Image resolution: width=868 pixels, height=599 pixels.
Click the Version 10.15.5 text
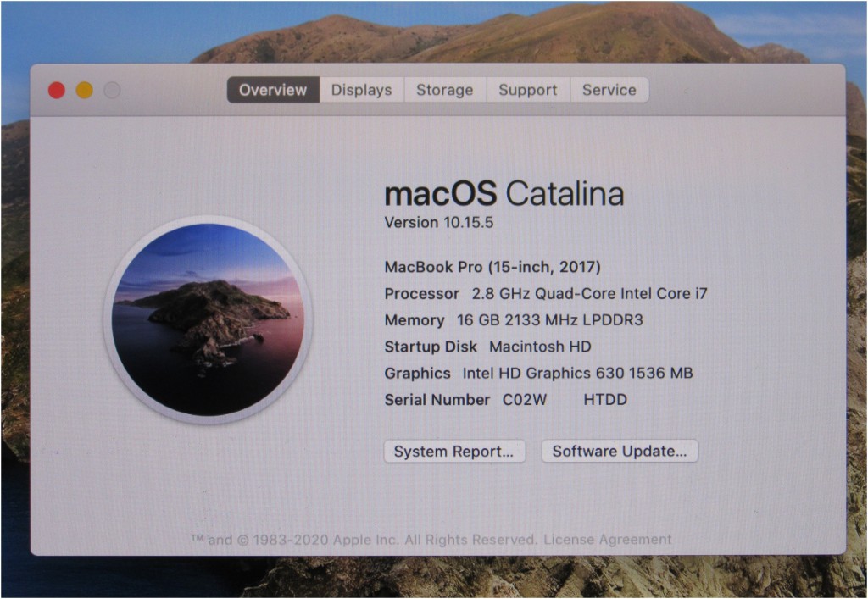tap(439, 222)
